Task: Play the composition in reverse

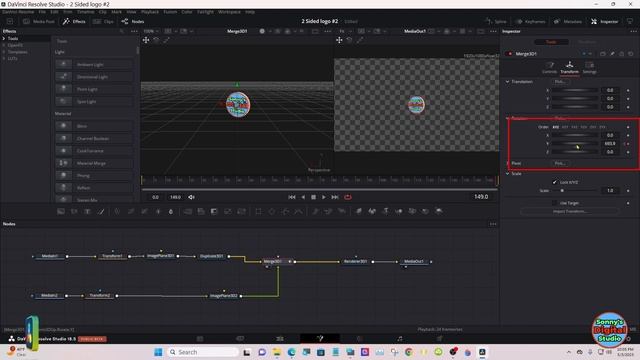Action: (303, 197)
